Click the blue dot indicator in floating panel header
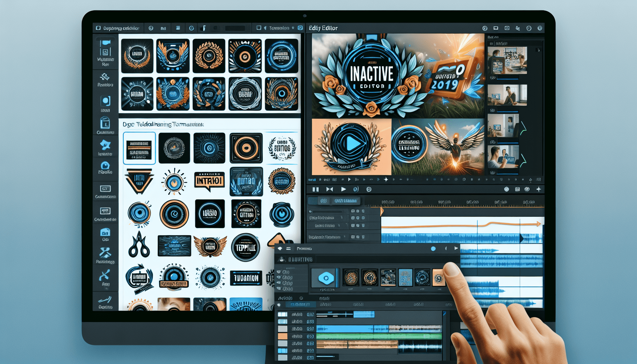Image resolution: width=637 pixels, height=364 pixels. (433, 249)
